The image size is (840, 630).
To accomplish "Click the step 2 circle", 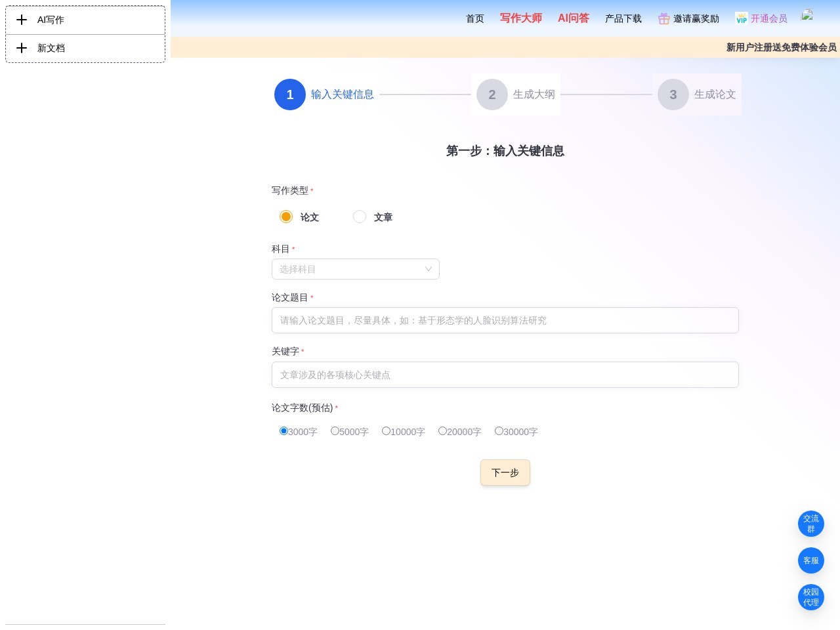I will click(492, 94).
